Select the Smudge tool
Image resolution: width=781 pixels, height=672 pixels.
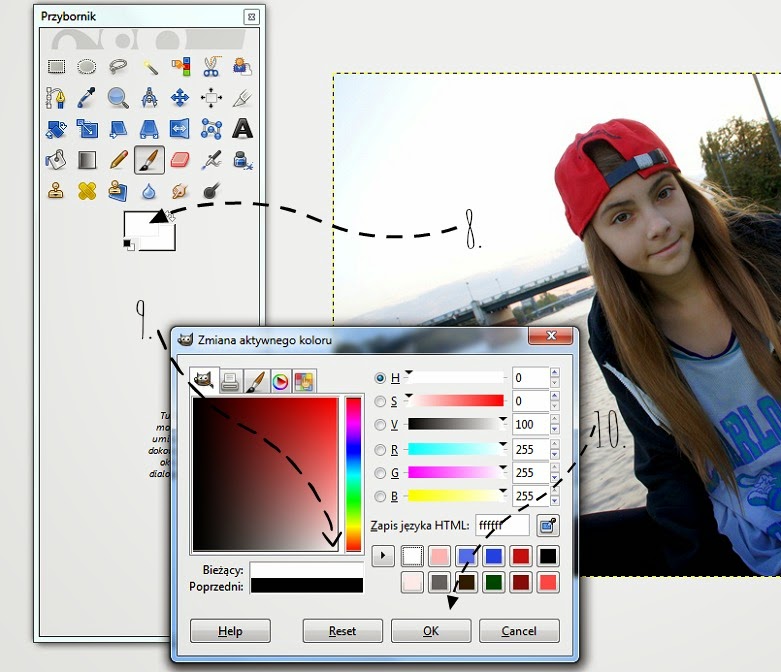click(x=180, y=191)
